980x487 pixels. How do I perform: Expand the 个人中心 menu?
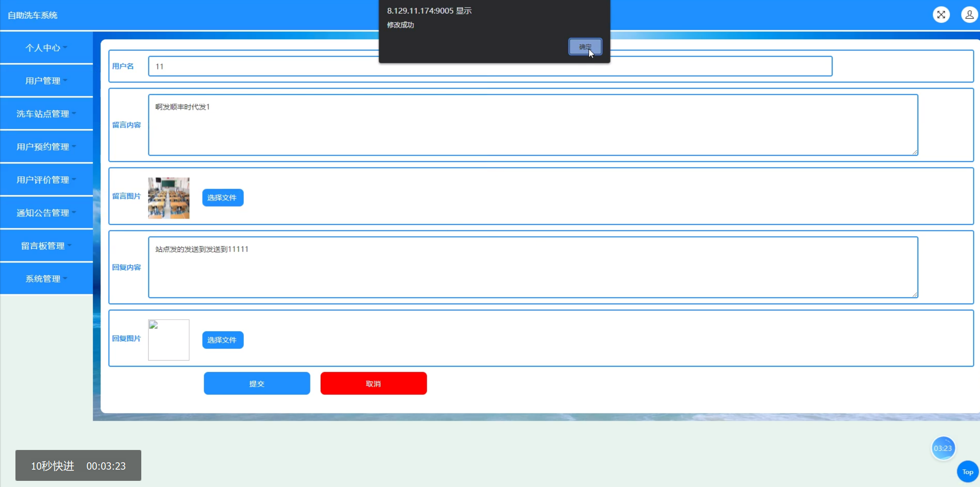pyautogui.click(x=46, y=48)
